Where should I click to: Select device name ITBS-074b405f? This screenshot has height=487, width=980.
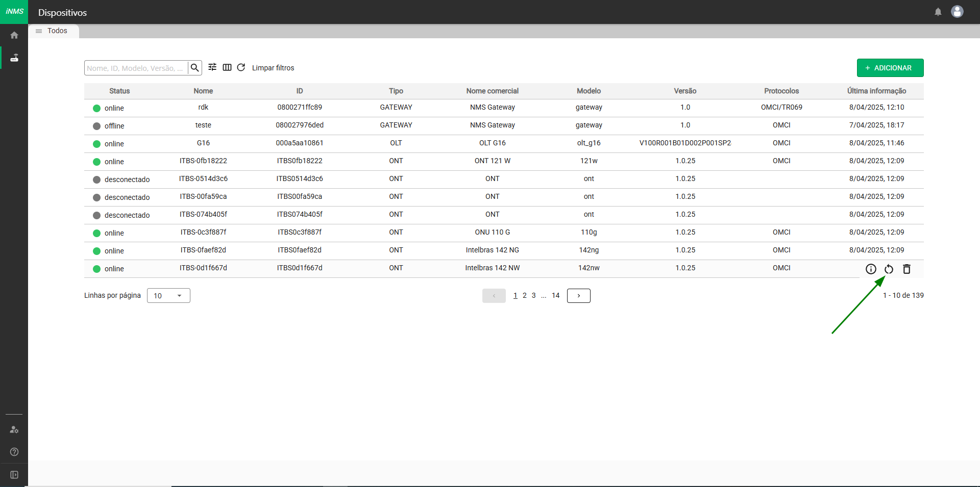coord(203,214)
